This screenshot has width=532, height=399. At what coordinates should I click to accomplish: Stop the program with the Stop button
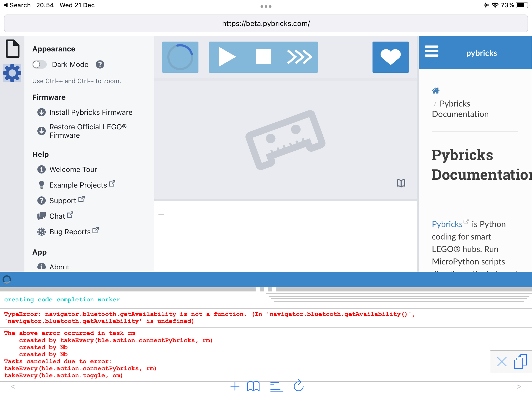[x=263, y=57]
